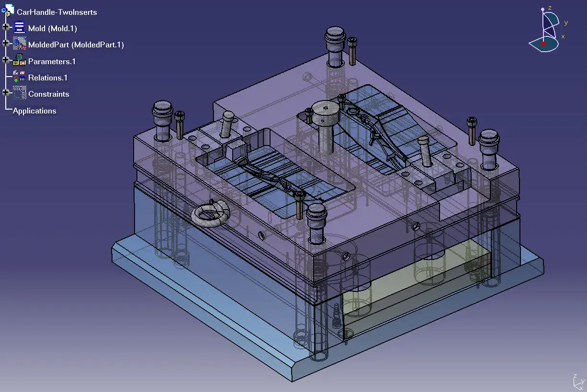Select the Mold (Mold.1) label
The image size is (587, 392).
pyautogui.click(x=53, y=29)
